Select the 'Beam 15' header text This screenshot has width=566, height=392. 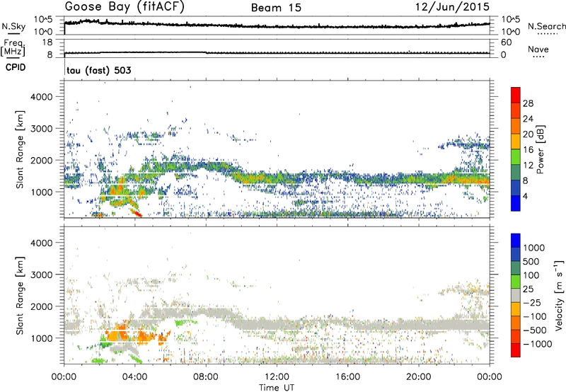[276, 8]
